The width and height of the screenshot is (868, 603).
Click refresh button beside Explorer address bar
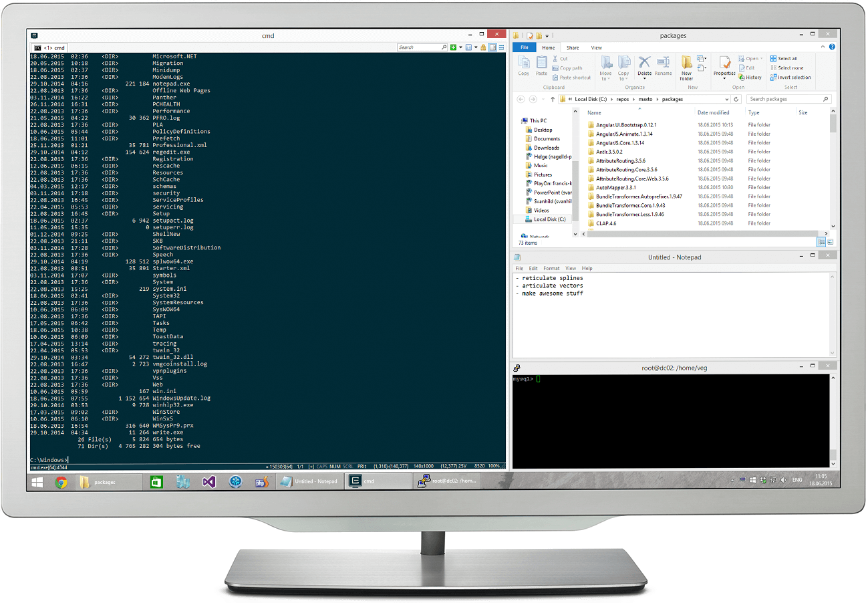coord(736,99)
